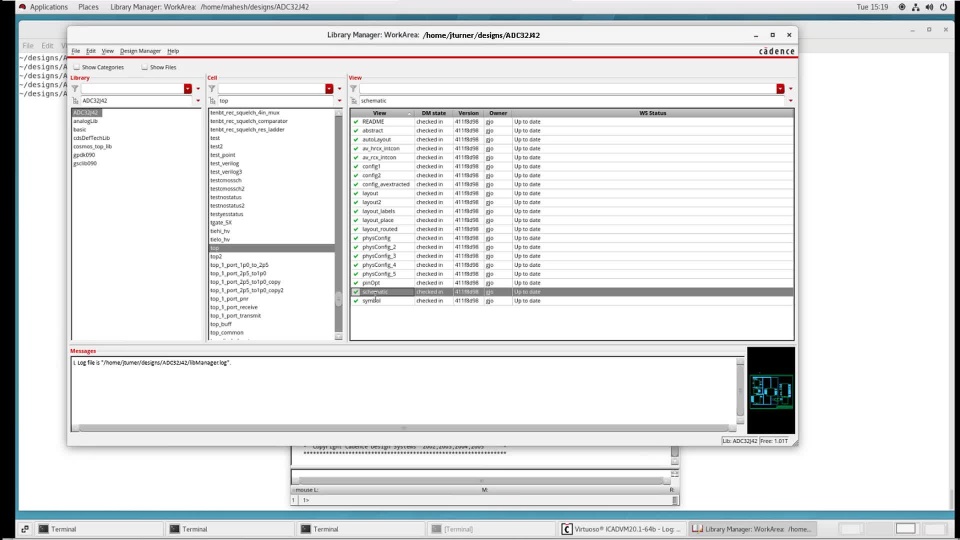
Task: Open the Help menu
Action: (173, 51)
